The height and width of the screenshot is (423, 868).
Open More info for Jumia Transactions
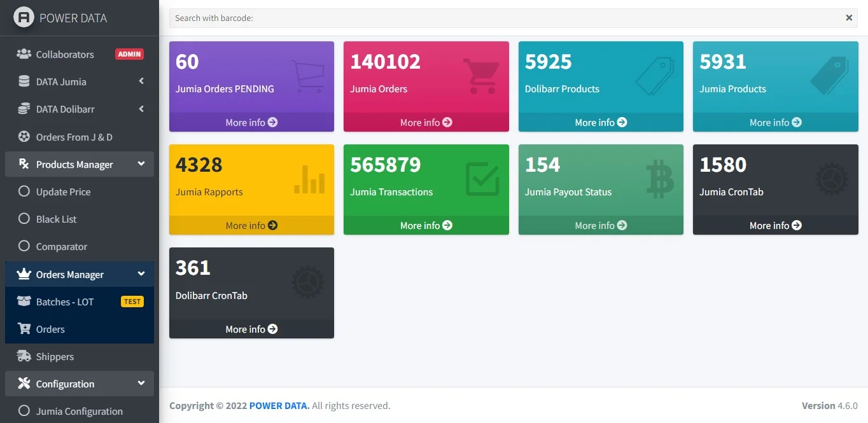coord(426,225)
